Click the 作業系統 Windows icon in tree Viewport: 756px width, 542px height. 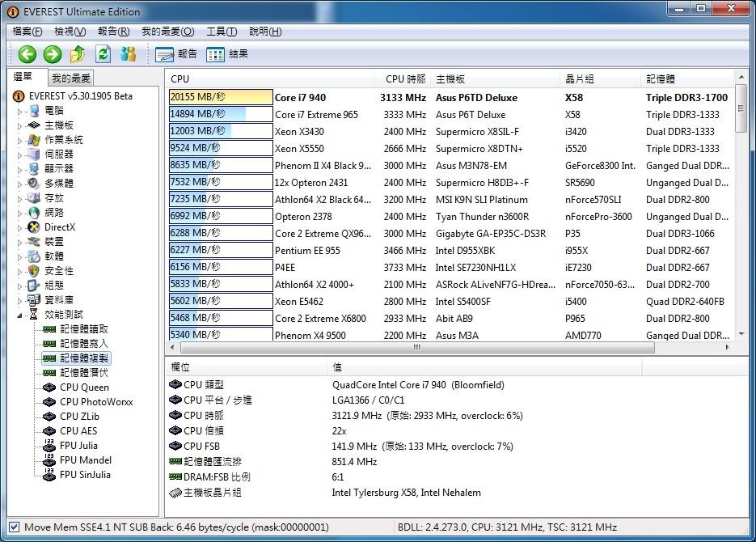(x=34, y=140)
